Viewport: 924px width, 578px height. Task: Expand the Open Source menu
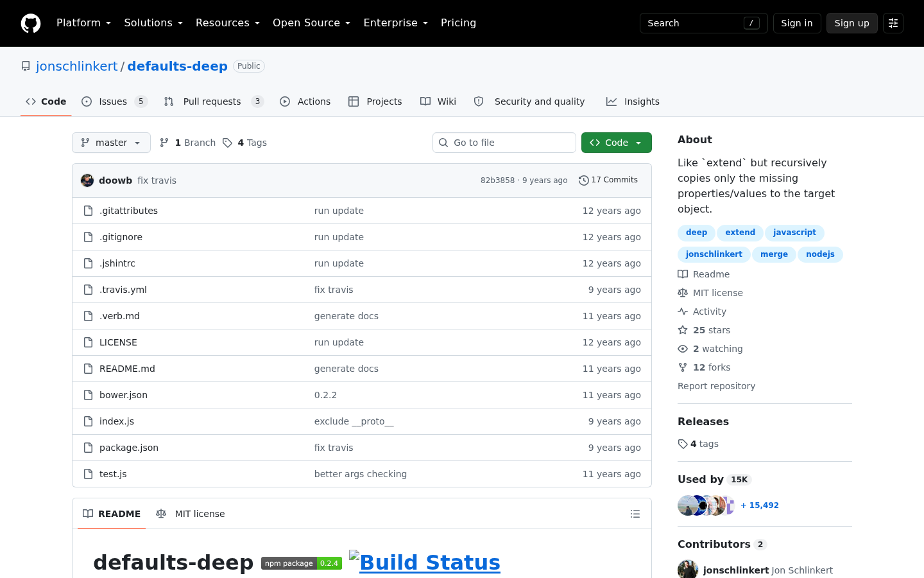click(312, 23)
